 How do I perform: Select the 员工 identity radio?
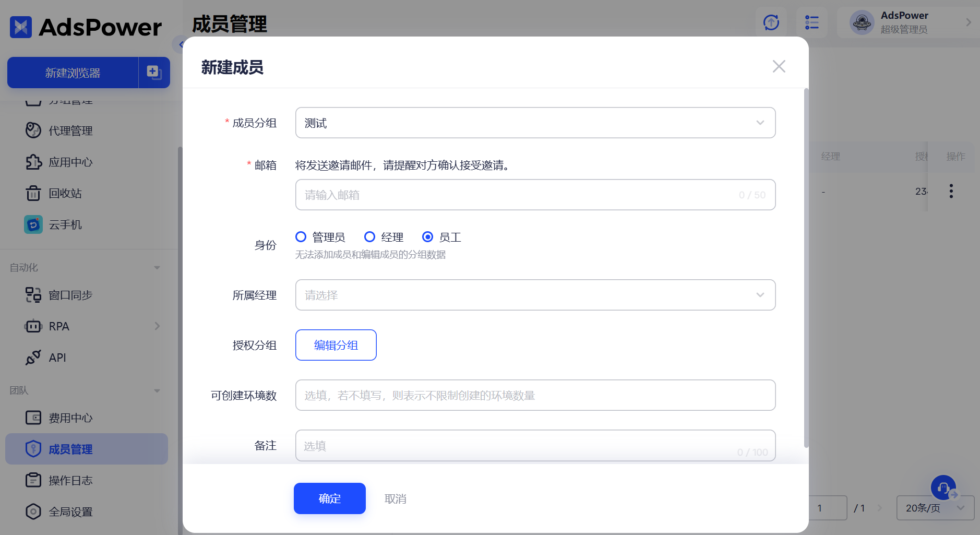click(x=428, y=237)
